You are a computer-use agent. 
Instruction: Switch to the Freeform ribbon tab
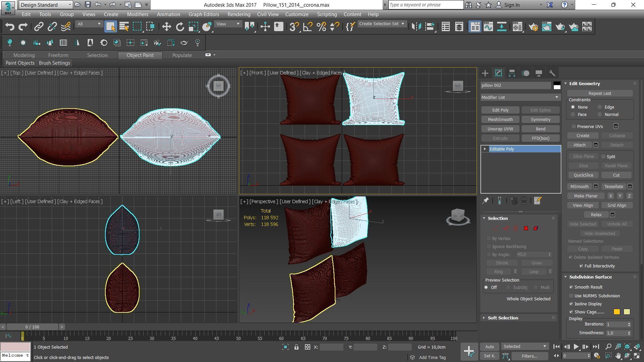click(x=58, y=55)
